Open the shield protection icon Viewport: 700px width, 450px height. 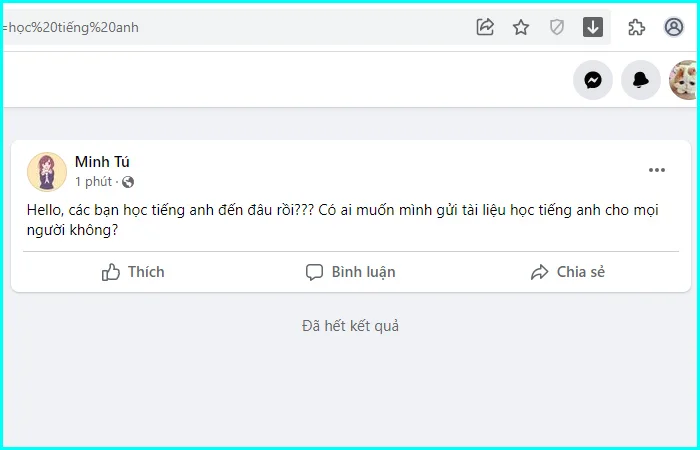tap(557, 28)
